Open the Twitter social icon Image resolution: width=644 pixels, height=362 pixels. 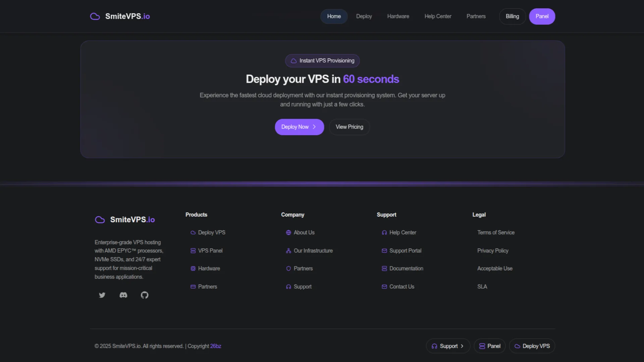tap(102, 295)
